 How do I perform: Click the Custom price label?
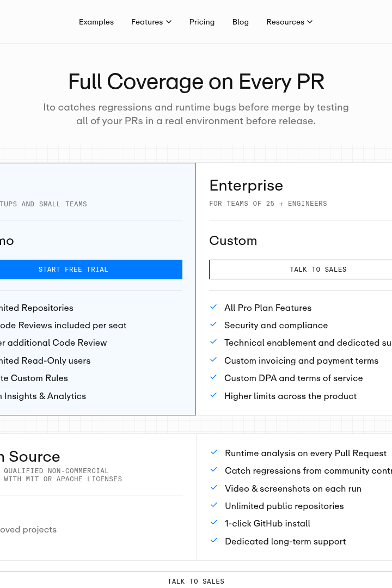[233, 241]
